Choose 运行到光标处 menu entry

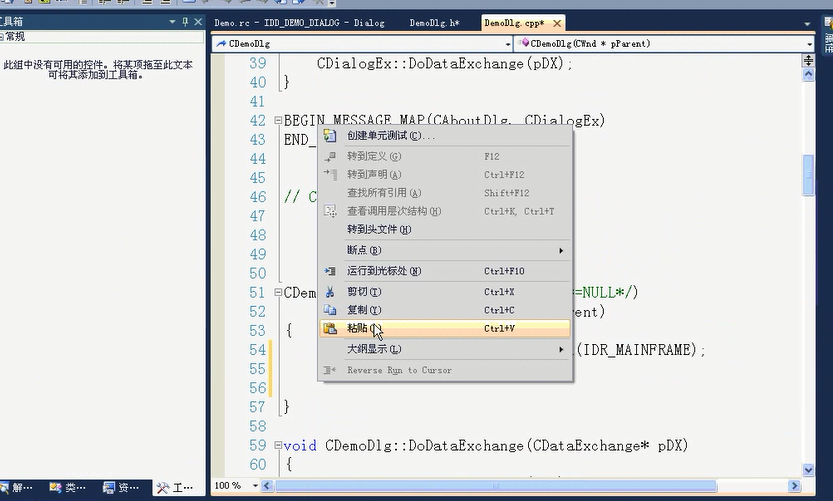(445, 271)
